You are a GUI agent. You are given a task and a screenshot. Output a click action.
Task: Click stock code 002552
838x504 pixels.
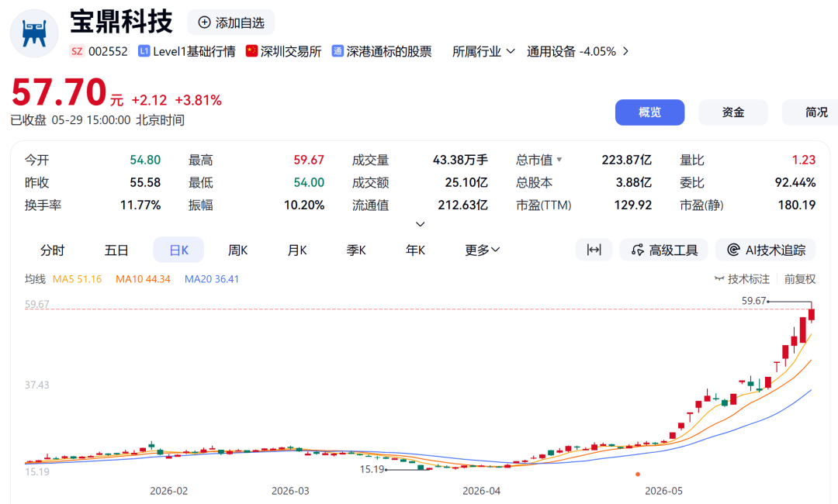point(108,51)
